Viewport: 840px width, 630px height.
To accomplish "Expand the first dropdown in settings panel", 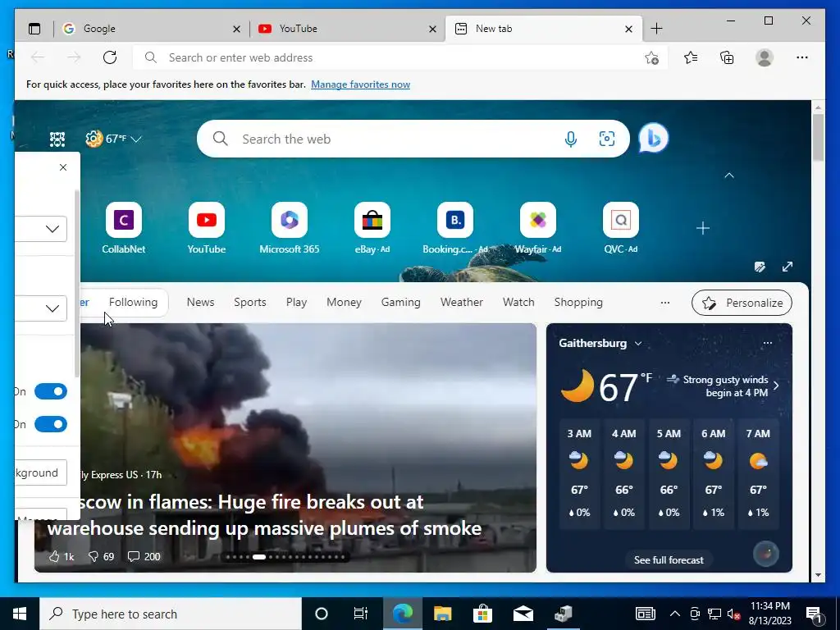I will (52, 230).
